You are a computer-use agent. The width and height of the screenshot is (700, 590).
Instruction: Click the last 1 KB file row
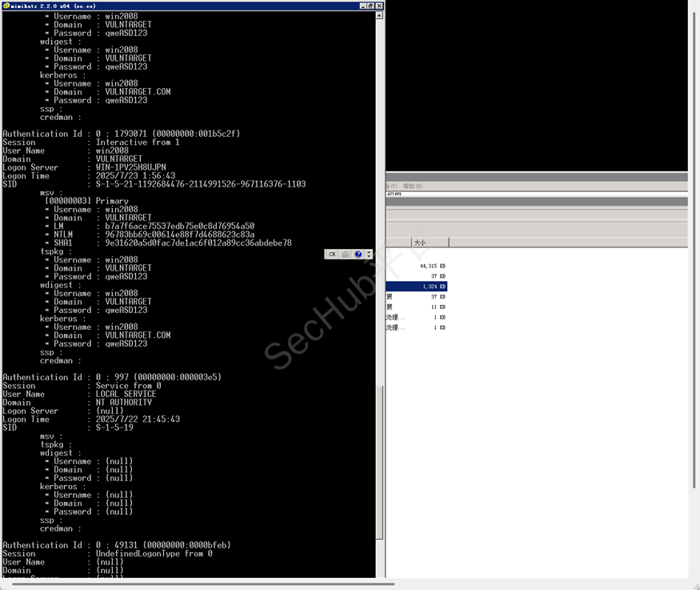(417, 327)
